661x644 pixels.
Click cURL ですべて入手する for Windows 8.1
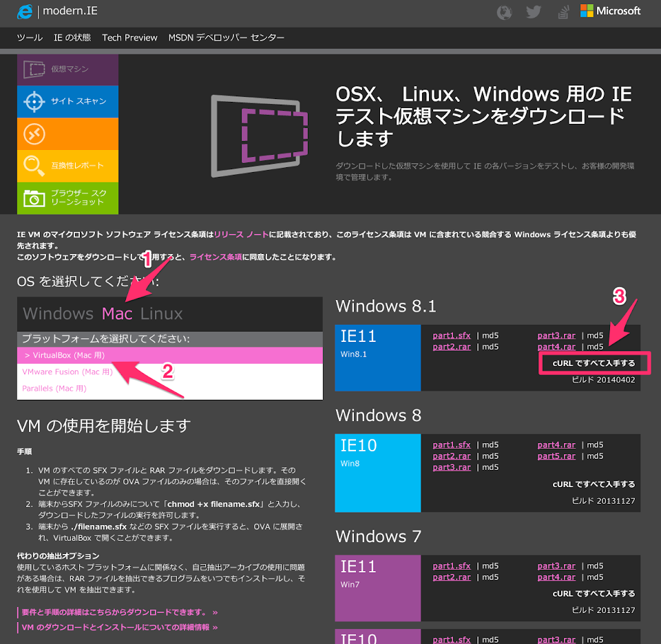click(x=594, y=363)
